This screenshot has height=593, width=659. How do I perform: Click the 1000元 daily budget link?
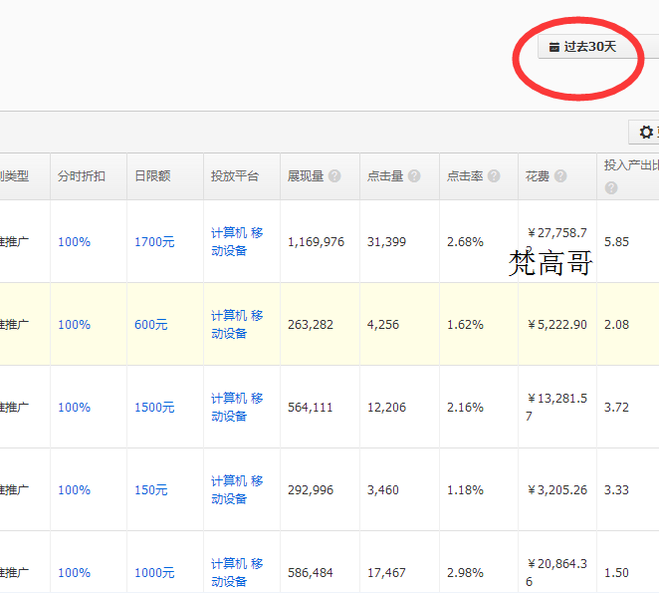(x=154, y=573)
